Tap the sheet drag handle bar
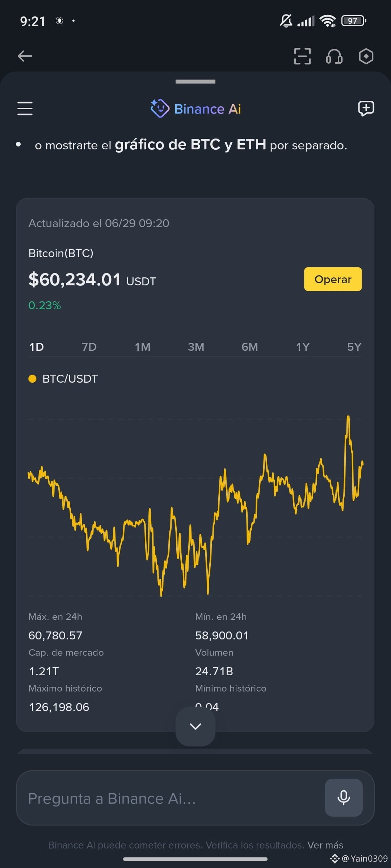Image resolution: width=391 pixels, height=868 pixels. point(195,81)
